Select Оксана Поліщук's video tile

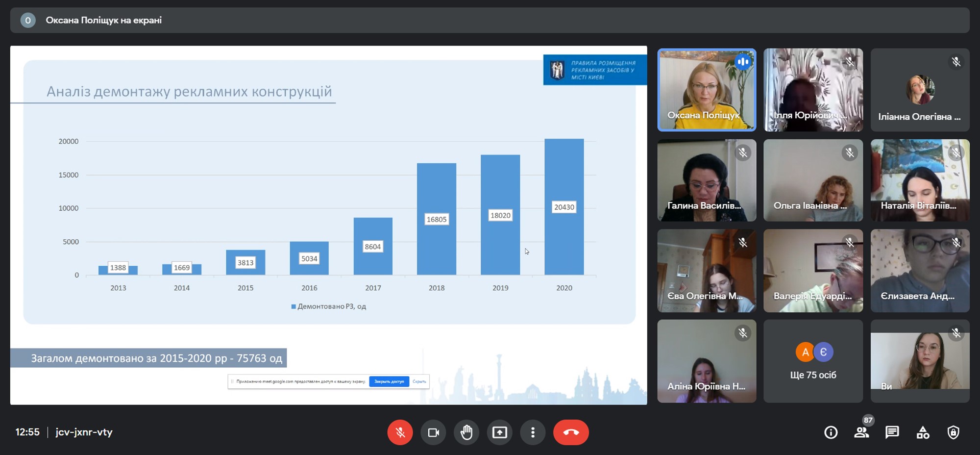707,90
